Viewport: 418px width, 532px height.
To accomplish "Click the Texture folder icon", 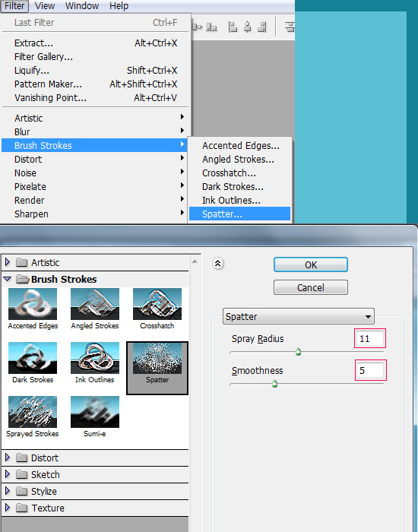I will click(x=22, y=508).
